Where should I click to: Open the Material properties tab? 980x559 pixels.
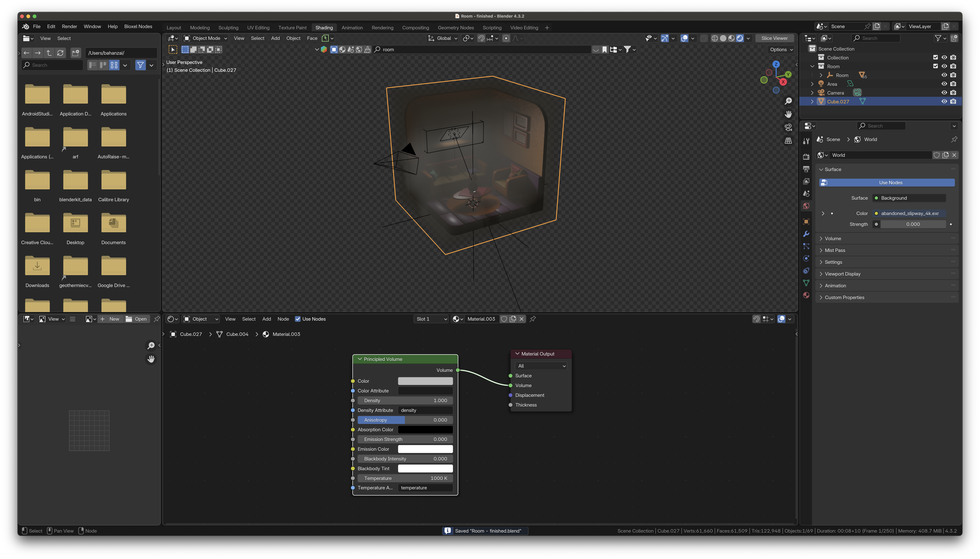(x=806, y=295)
